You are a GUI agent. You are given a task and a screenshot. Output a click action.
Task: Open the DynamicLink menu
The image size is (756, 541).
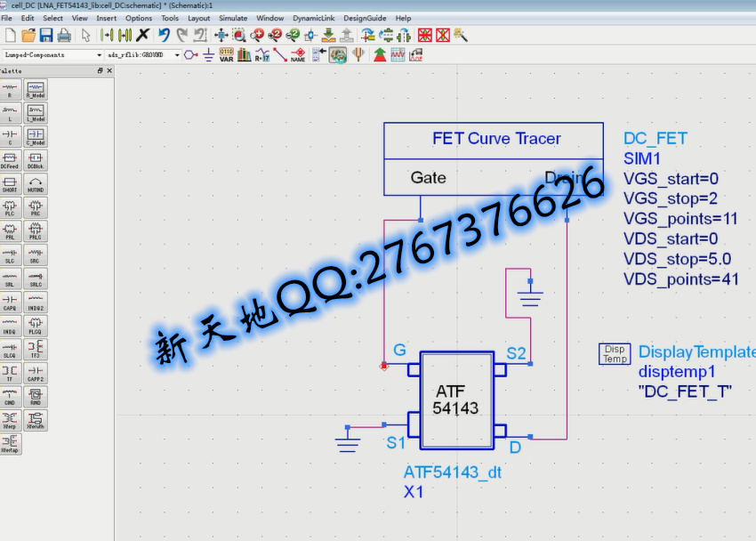click(313, 19)
